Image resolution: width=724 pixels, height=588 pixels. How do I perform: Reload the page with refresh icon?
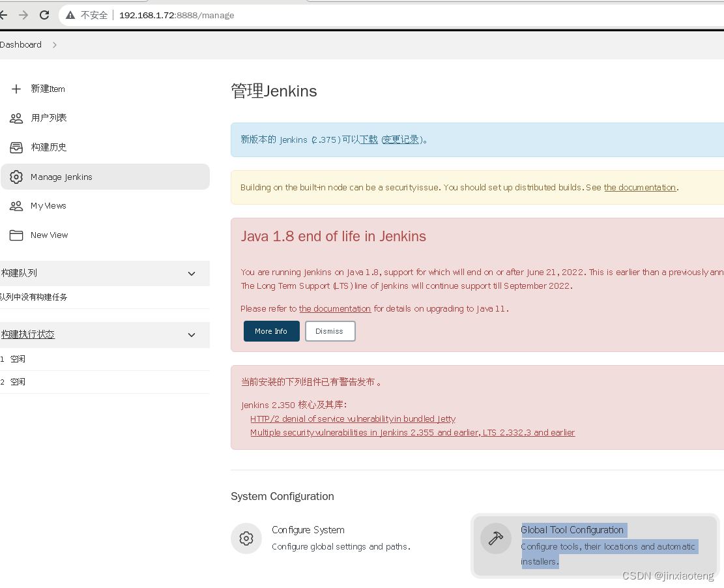tap(44, 15)
